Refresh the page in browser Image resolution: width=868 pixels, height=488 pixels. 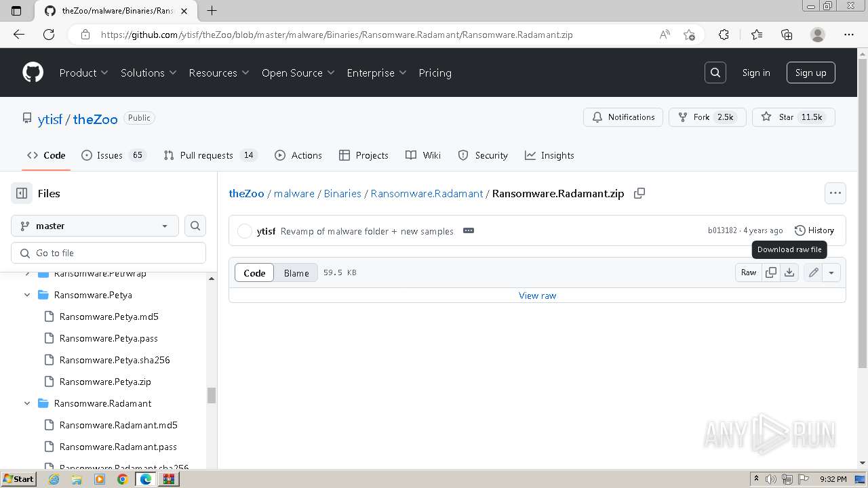coord(49,35)
